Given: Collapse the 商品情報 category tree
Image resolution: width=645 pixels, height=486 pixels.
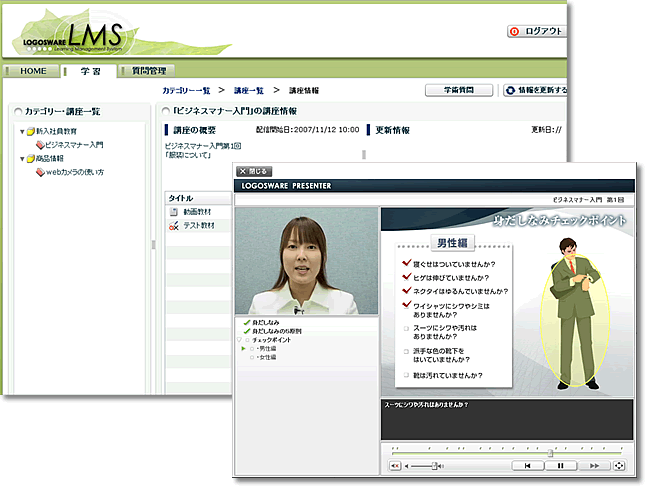Looking at the screenshot, I should pos(22,159).
